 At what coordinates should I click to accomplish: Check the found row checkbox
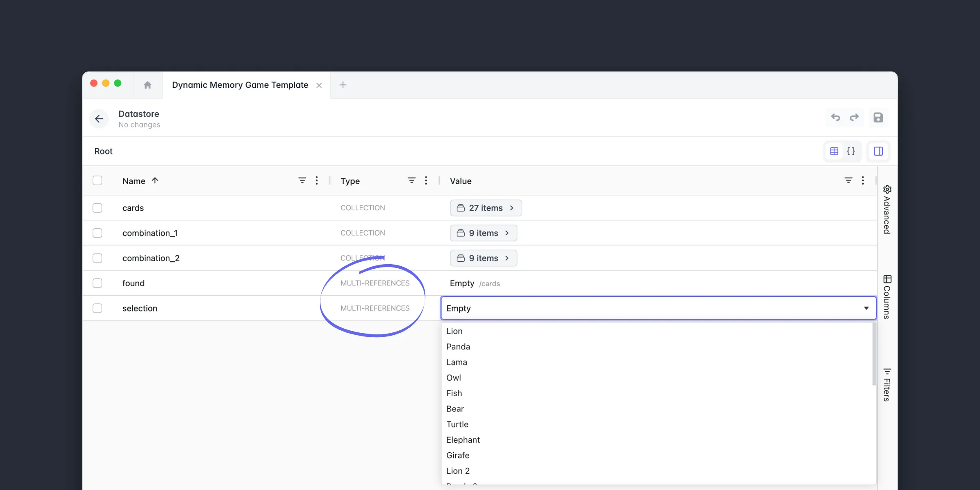[97, 283]
